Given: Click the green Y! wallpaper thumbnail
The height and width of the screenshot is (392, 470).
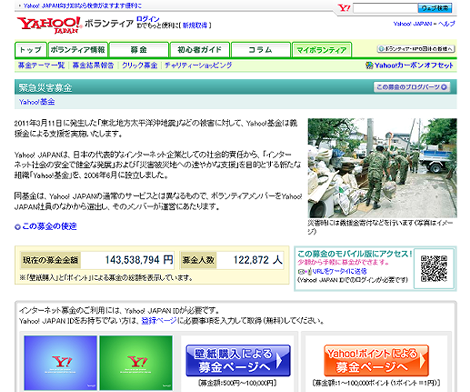Looking at the screenshot, I should click(136, 363).
